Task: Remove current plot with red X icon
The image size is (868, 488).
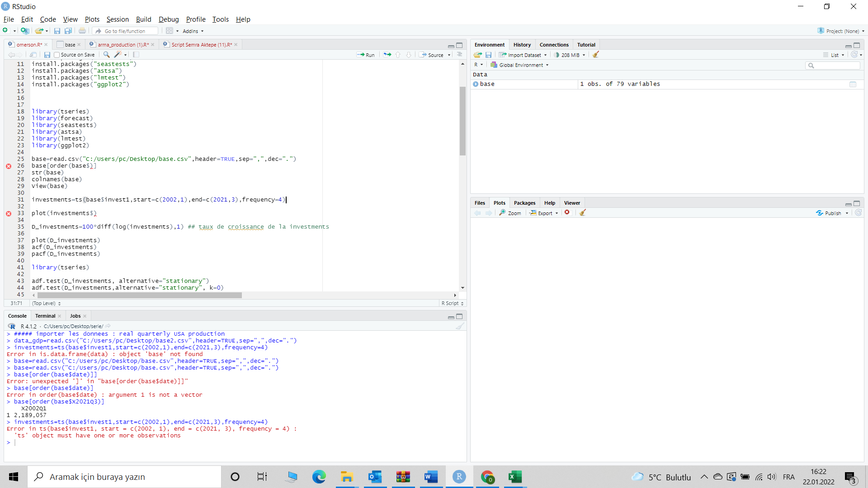Action: click(567, 213)
